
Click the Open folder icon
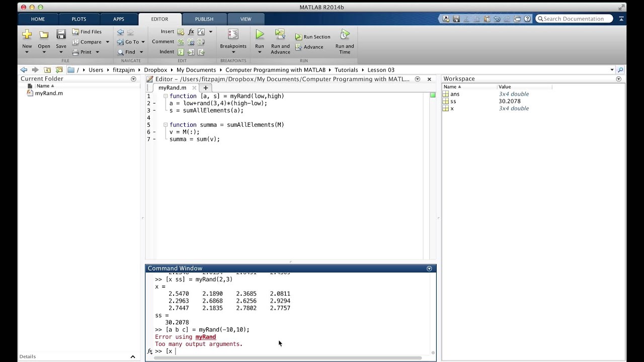pos(44,35)
